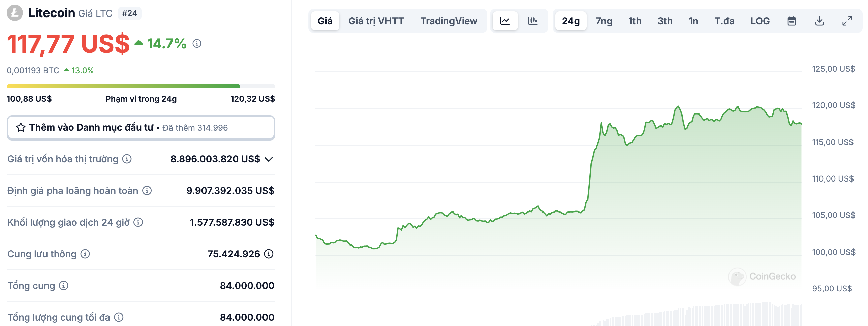Expand chart to fullscreen

(x=847, y=21)
